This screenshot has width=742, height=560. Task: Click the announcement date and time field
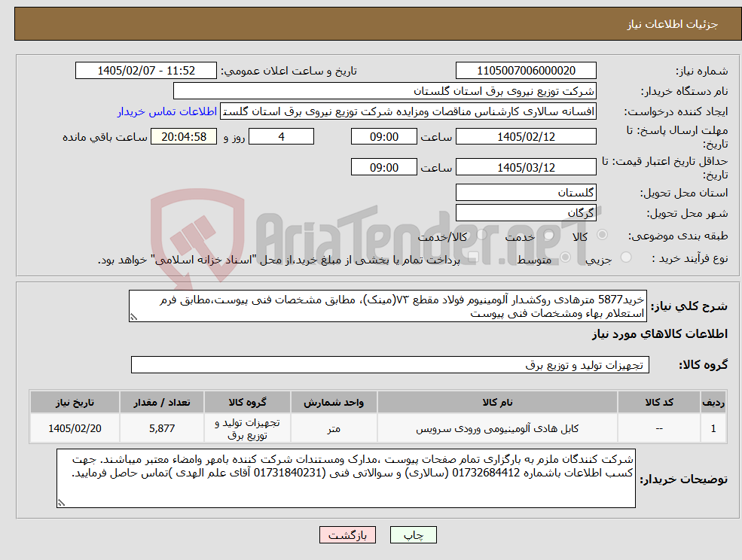coord(145,71)
